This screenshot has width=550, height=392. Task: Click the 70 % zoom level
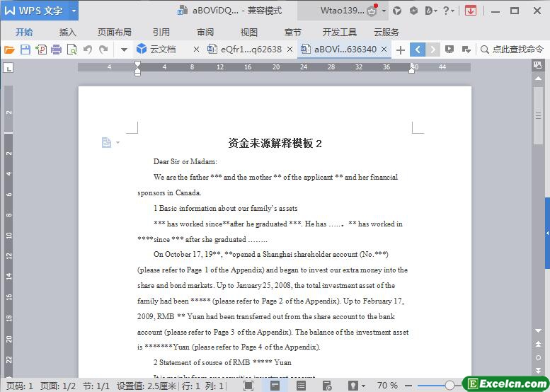click(x=387, y=386)
